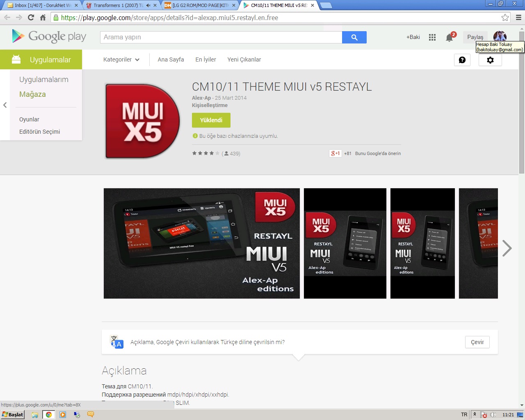Viewport: 525px width, 420px height.
Task: Click the star rating for the app
Action: click(x=206, y=153)
